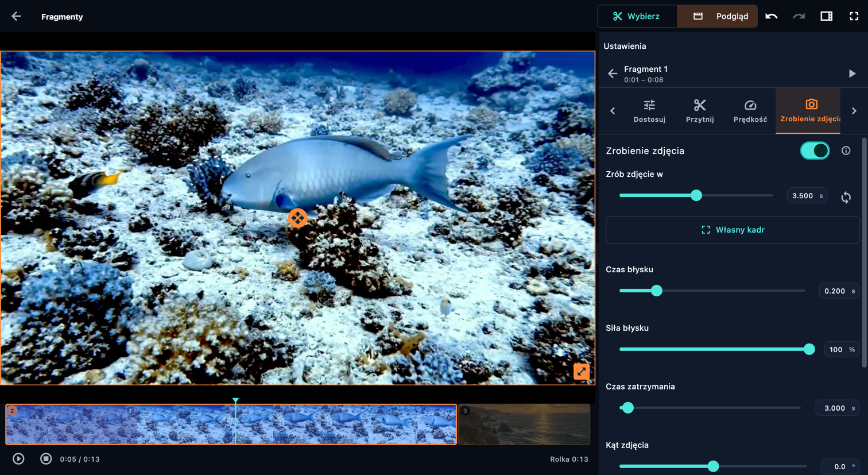
Task: Show previous tabs with left chevron
Action: (x=613, y=111)
